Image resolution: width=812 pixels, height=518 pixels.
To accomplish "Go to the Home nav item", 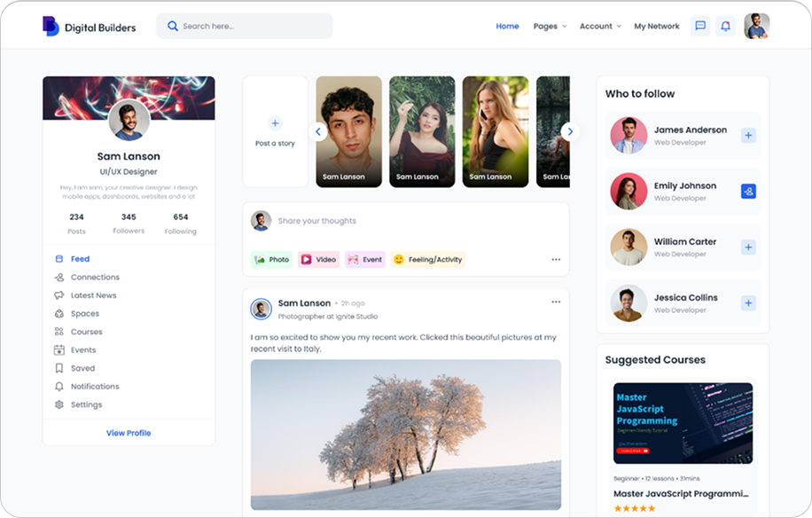I will tap(507, 26).
